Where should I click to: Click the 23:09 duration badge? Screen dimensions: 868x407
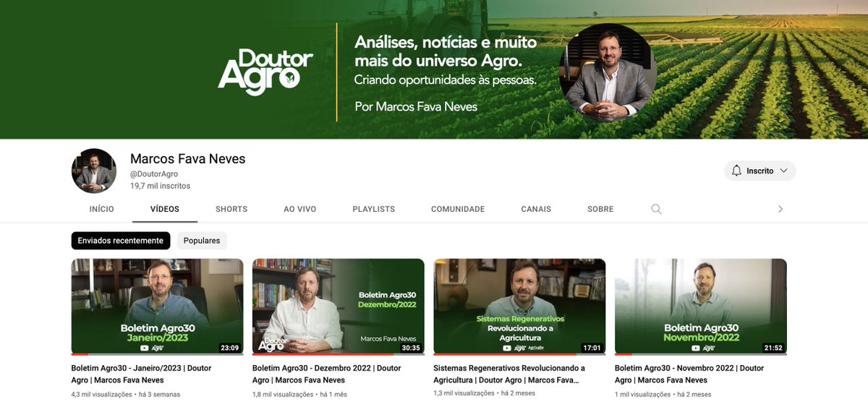pyautogui.click(x=229, y=348)
